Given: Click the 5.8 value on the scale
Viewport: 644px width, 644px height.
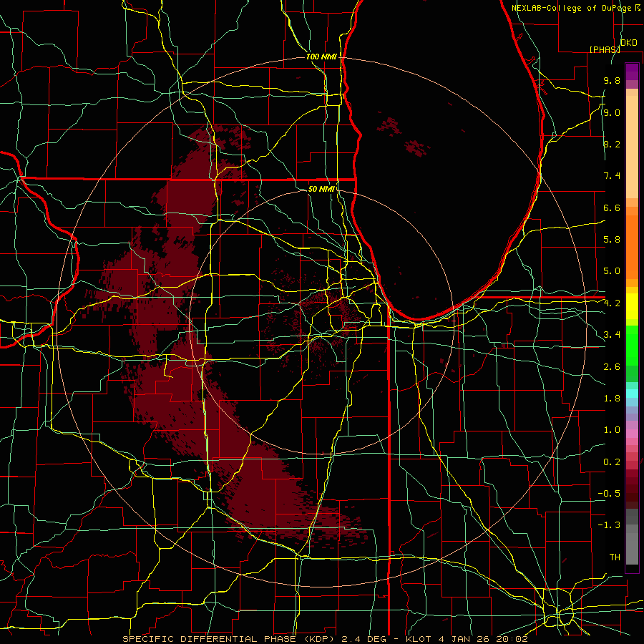Looking at the screenshot, I should [612, 240].
